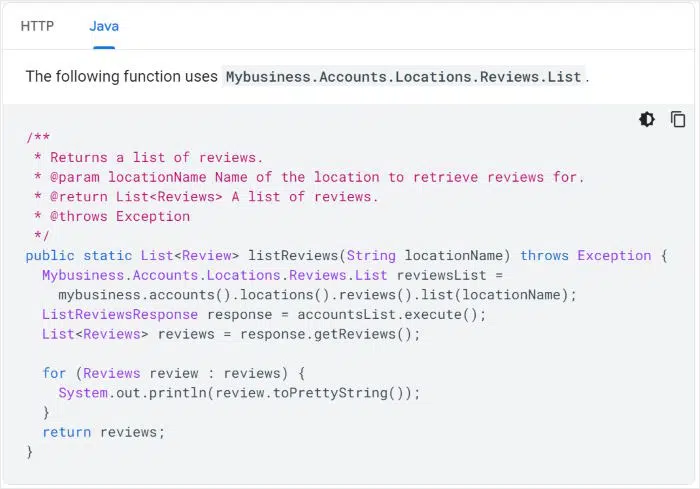700x489 pixels.
Task: Click the '@param locationName' comment line
Action: click(309, 177)
